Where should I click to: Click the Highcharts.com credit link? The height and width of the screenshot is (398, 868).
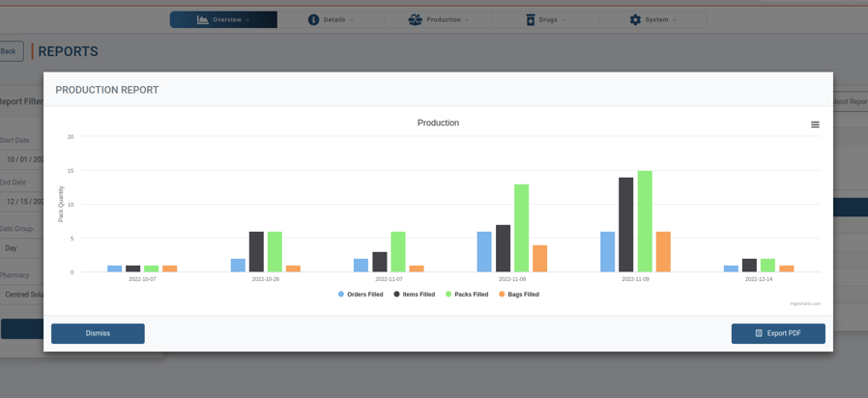pyautogui.click(x=805, y=303)
